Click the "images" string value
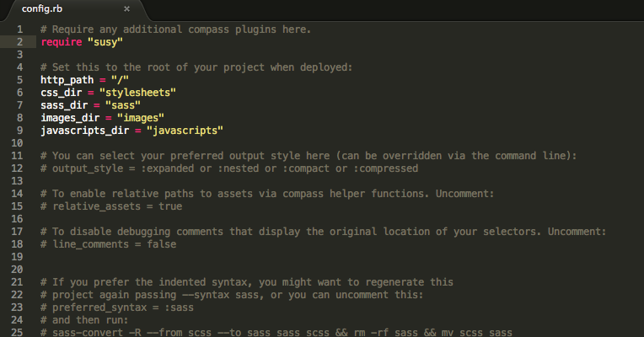Viewport: 644px width, 337px height. click(x=141, y=118)
